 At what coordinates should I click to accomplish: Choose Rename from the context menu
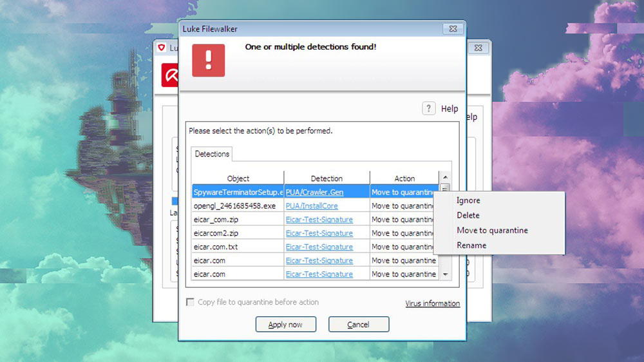click(471, 245)
